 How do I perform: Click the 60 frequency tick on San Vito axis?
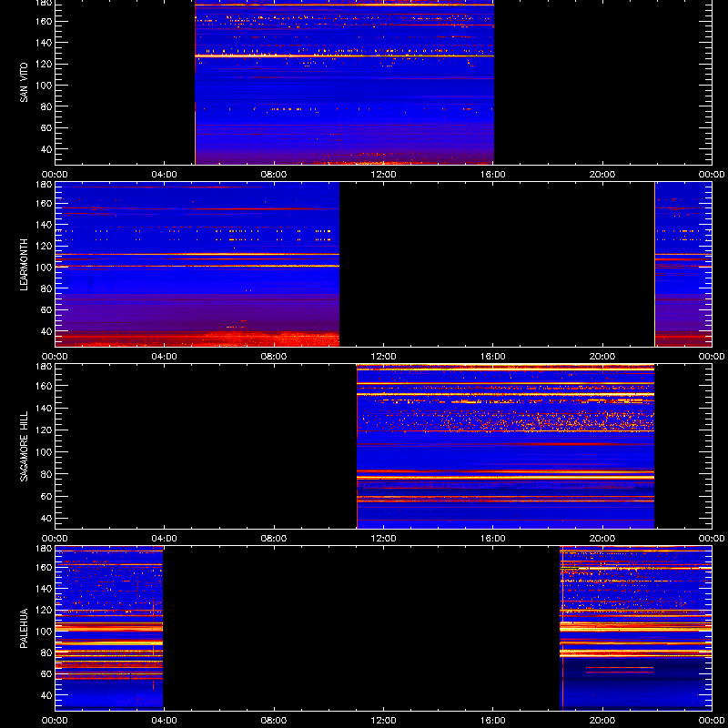coord(48,128)
